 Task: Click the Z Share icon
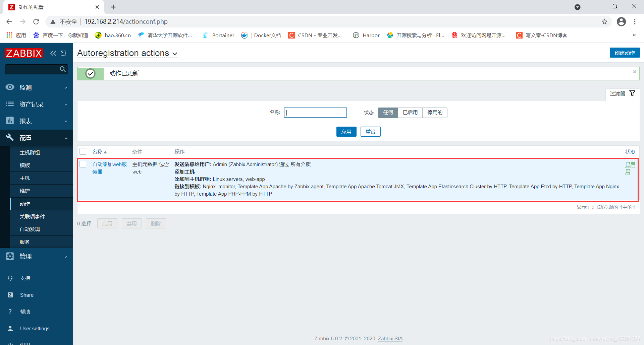point(10,295)
